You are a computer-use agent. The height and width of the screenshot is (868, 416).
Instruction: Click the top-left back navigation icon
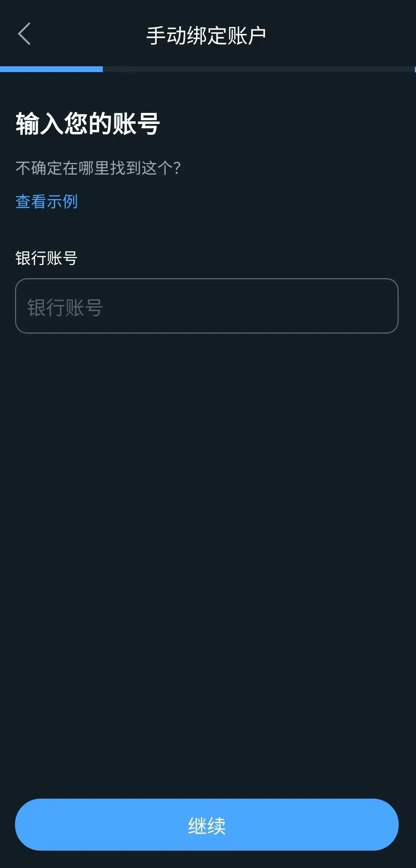24,34
